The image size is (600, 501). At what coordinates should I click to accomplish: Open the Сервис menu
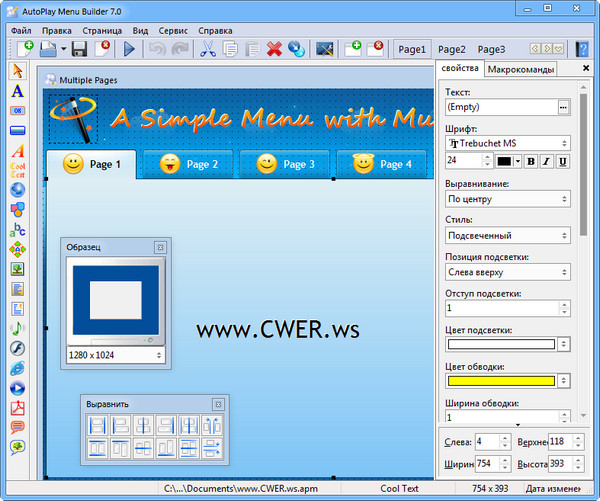pos(173,31)
